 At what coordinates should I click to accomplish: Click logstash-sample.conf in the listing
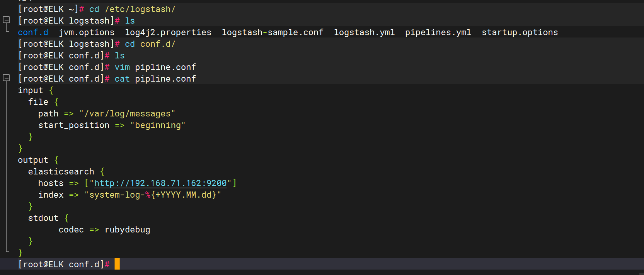tap(273, 32)
